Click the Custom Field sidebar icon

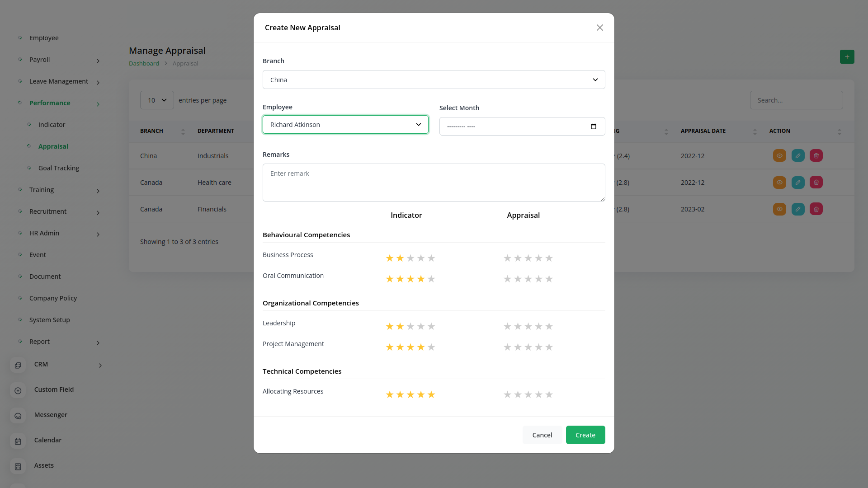point(18,390)
